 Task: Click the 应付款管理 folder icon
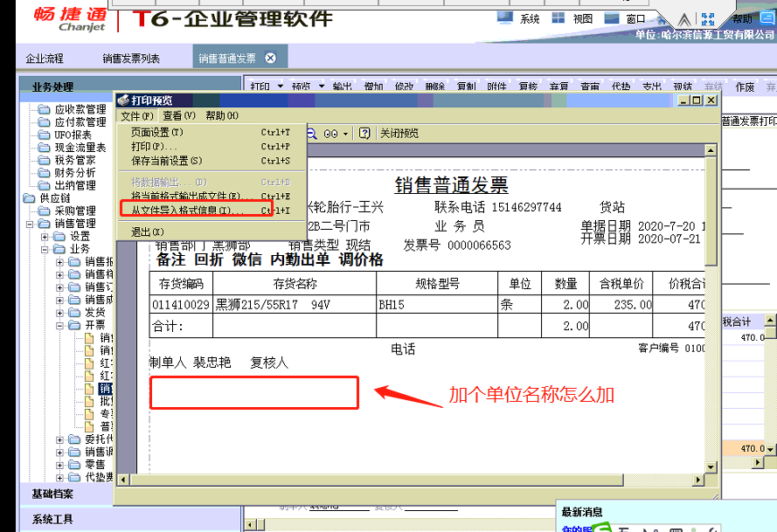coord(44,121)
